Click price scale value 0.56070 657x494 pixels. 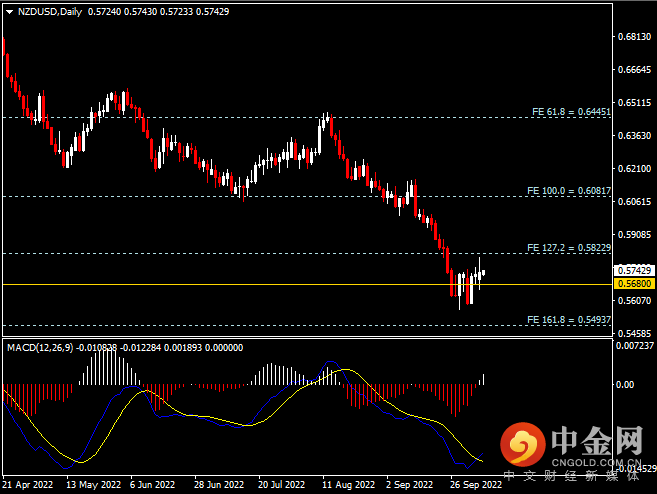(634, 300)
